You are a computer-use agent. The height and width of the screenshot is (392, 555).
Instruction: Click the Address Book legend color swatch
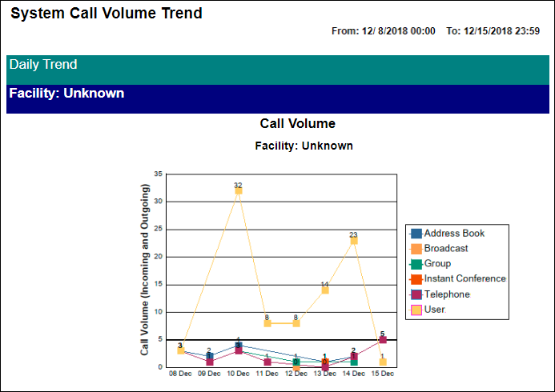(416, 234)
